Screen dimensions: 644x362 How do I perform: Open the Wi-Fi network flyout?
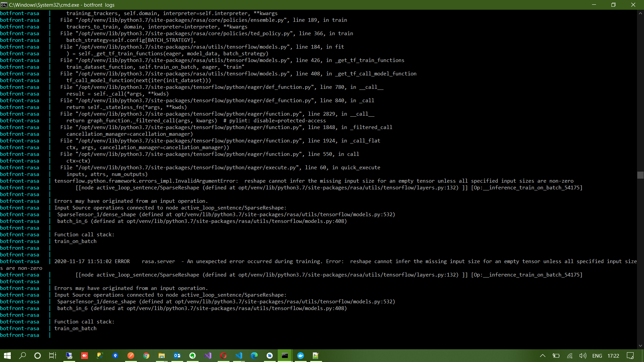[x=570, y=356]
